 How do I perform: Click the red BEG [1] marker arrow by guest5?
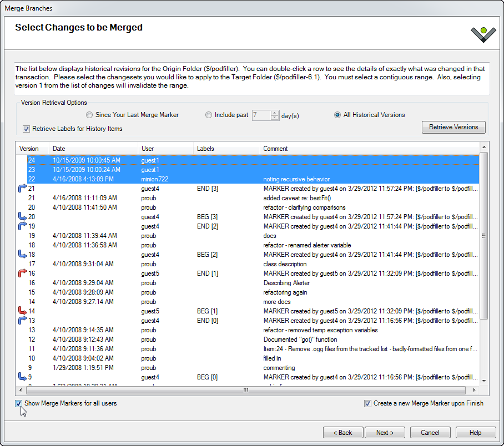pyautogui.click(x=23, y=311)
